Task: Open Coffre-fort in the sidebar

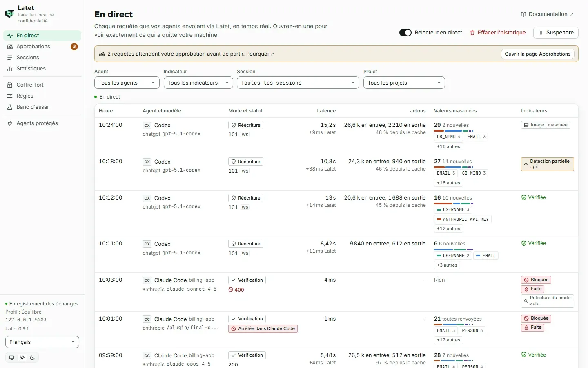Action: [x=42, y=85]
